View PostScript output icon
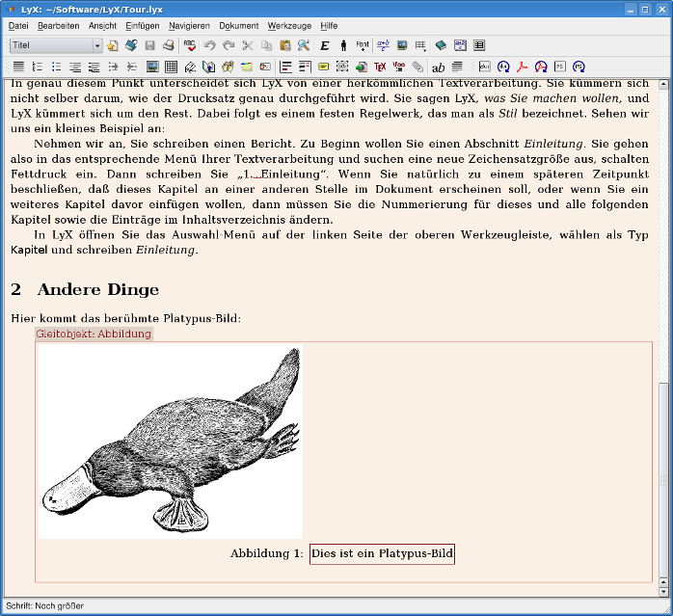The height and width of the screenshot is (616, 673). [560, 67]
